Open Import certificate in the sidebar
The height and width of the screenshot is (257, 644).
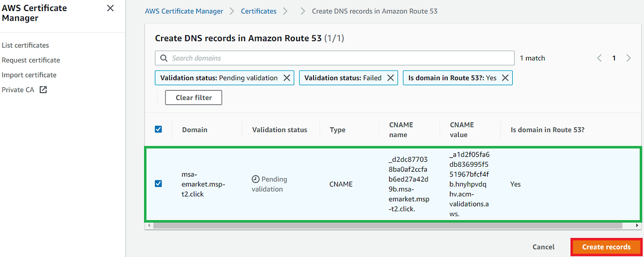[29, 75]
